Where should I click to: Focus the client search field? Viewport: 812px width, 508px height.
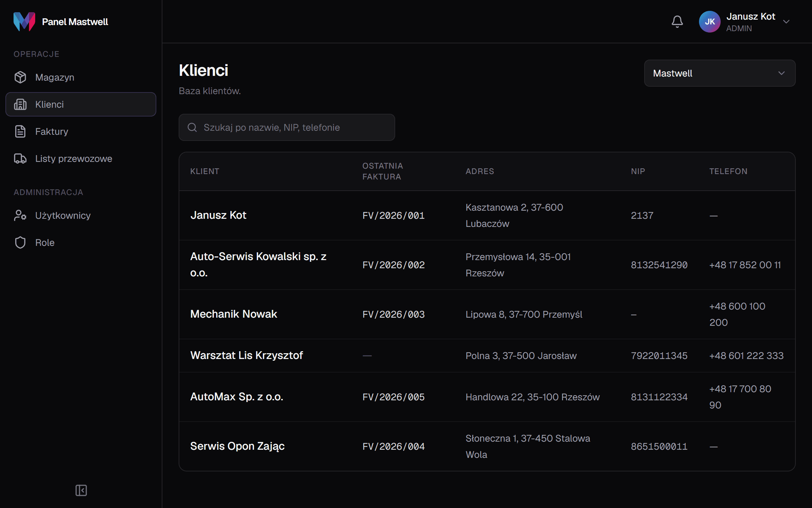click(287, 127)
